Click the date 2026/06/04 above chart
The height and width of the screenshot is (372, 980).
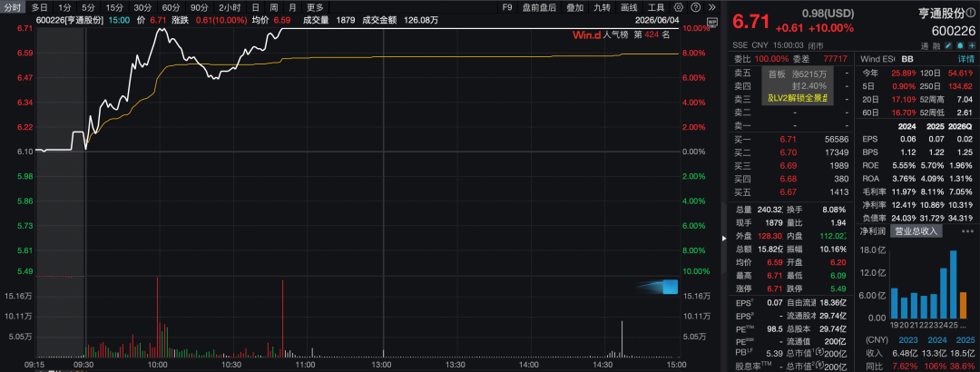point(659,20)
